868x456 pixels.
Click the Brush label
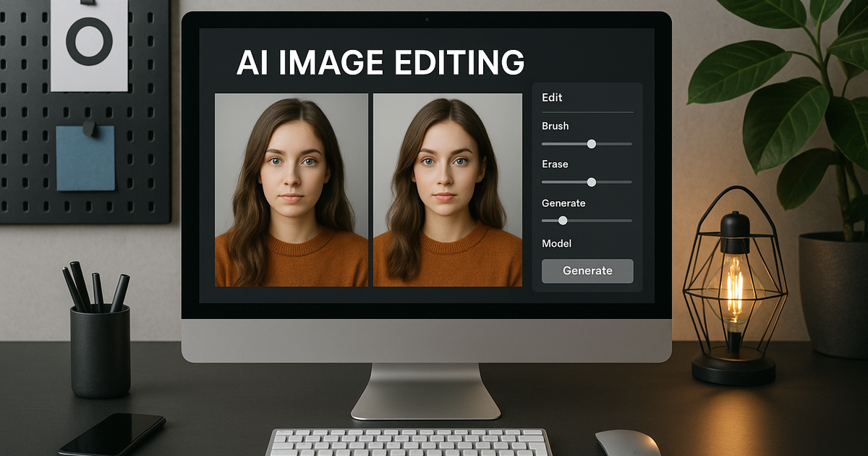click(x=556, y=126)
